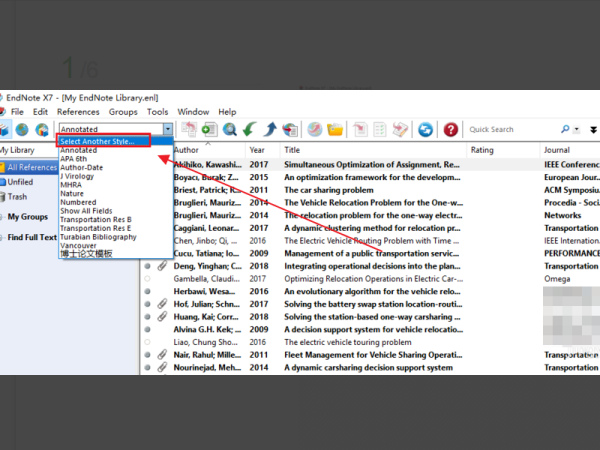
Task: Click the Open Folder toolbar icon
Action: point(335,129)
